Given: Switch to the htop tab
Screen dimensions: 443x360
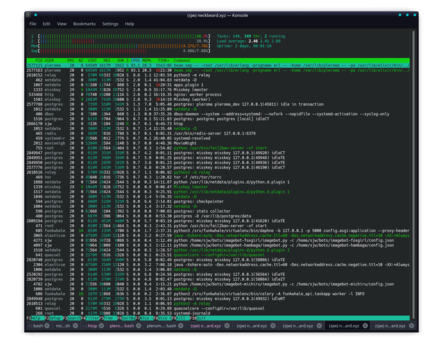Looking at the screenshot, I should [93, 326].
